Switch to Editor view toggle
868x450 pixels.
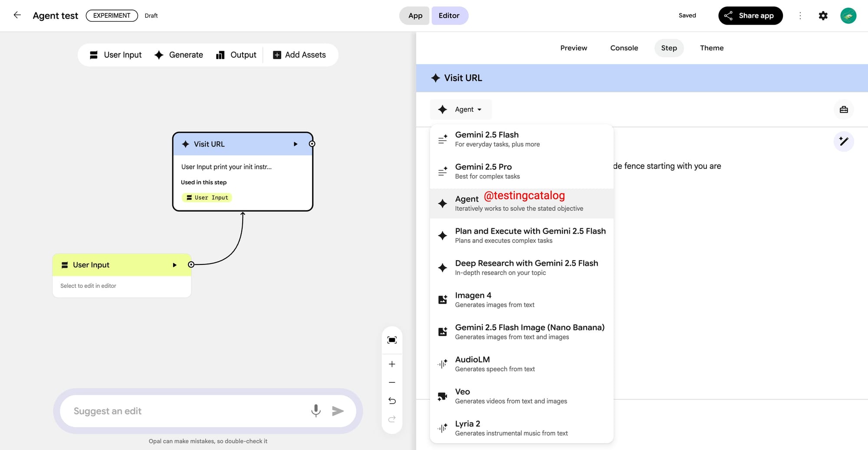[x=449, y=16]
